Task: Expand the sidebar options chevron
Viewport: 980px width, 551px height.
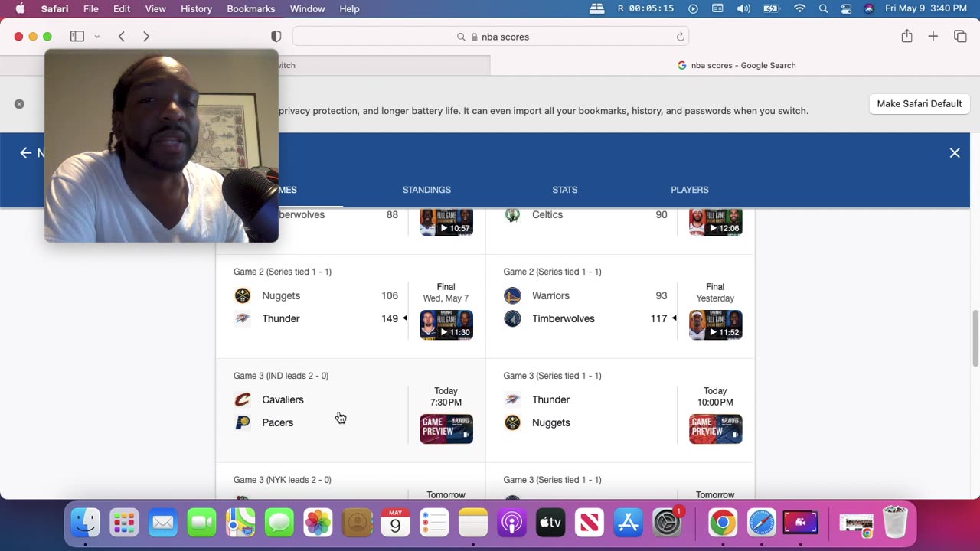Action: pos(97,37)
